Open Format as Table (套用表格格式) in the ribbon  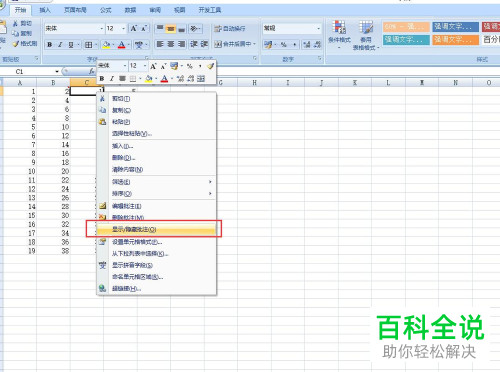pyautogui.click(x=366, y=35)
